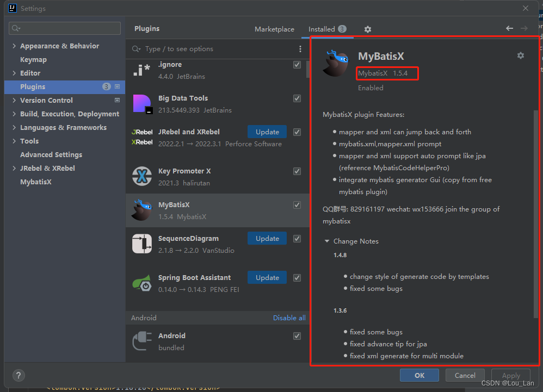
Task: Uncheck the MyBatisX plugin checkbox
Action: tap(297, 205)
